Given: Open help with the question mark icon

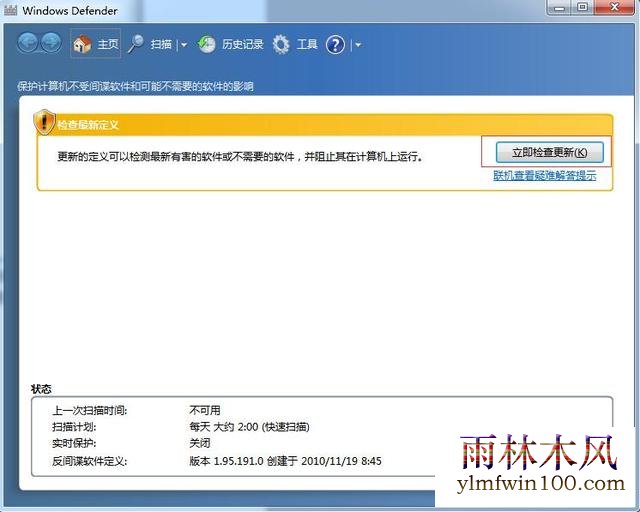Looking at the screenshot, I should click(336, 45).
